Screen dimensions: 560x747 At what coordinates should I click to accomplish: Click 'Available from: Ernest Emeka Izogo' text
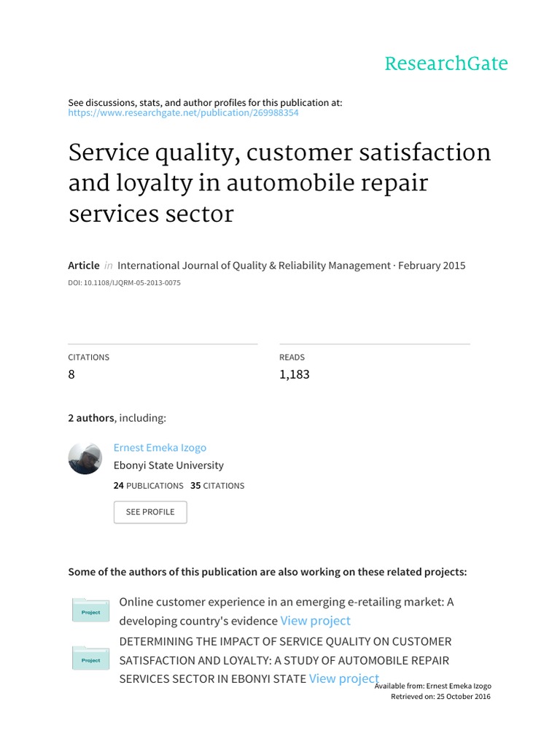(432, 686)
